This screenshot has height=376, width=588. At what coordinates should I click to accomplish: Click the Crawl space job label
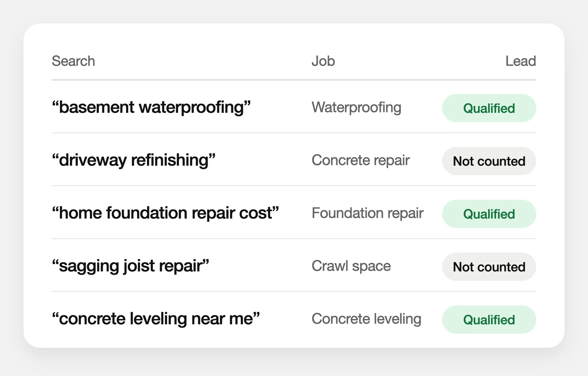pos(351,266)
